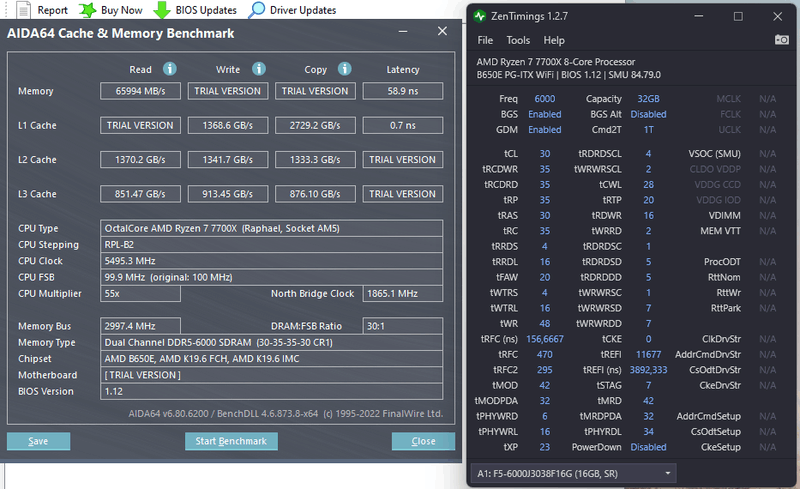Click the CPU Multiplier 55x field
Image resolution: width=800 pixels, height=489 pixels.
tap(140, 294)
